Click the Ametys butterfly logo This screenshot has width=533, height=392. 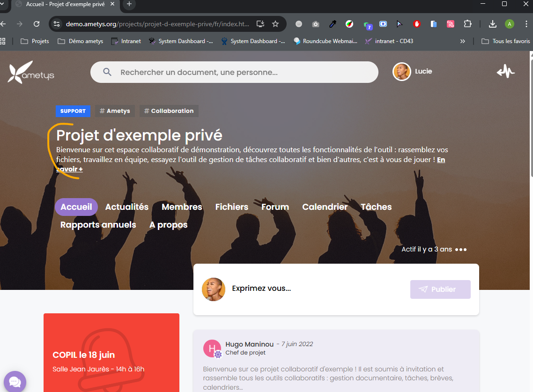point(31,72)
